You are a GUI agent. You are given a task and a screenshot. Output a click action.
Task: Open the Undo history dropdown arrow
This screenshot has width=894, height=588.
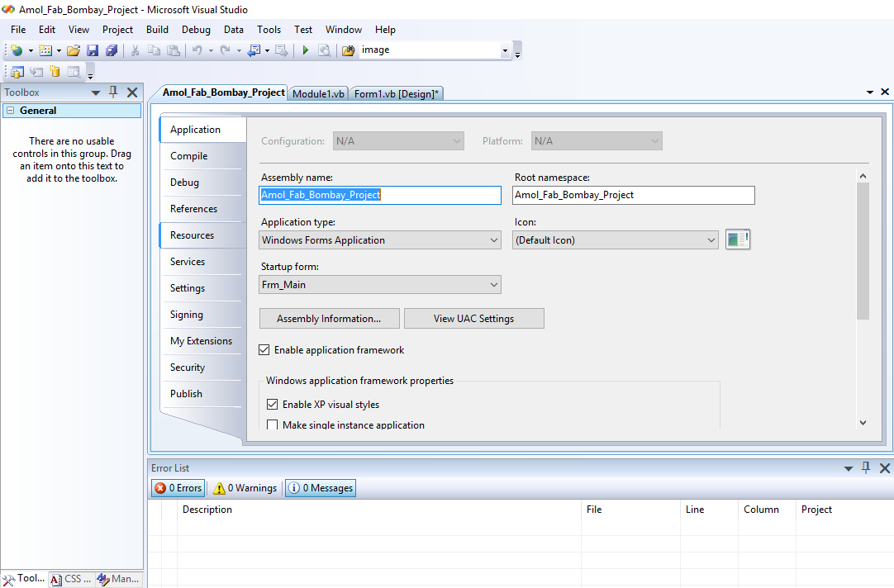tap(211, 50)
